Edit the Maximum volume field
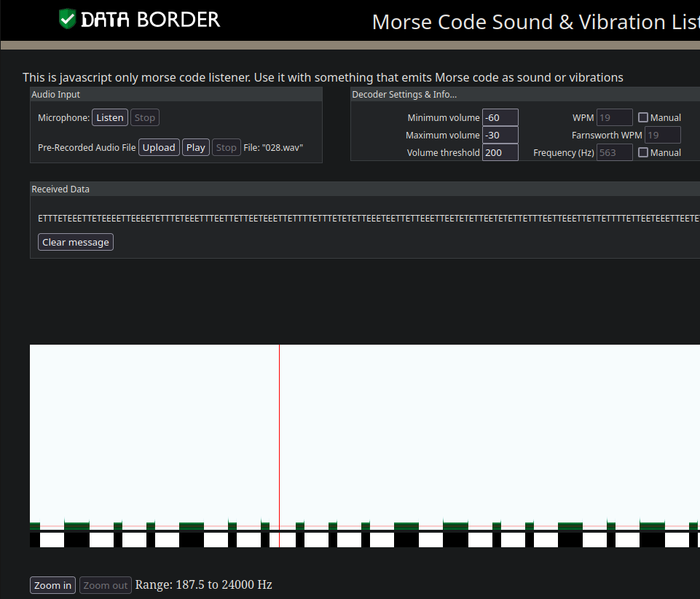 [x=500, y=135]
